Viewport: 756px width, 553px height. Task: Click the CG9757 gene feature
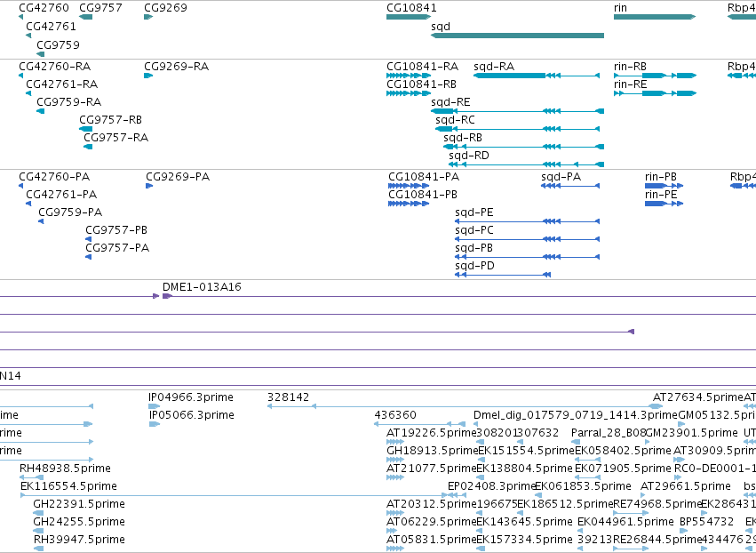(x=86, y=17)
